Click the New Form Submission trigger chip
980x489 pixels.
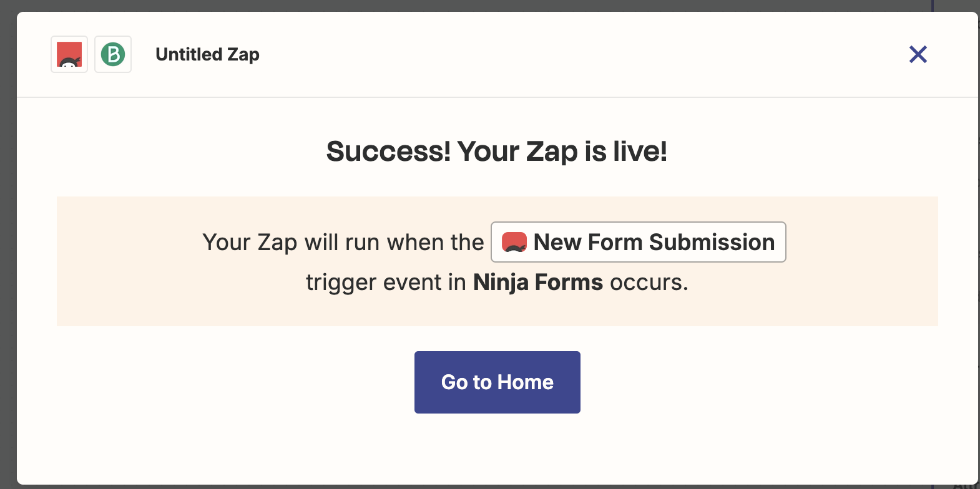pos(638,242)
